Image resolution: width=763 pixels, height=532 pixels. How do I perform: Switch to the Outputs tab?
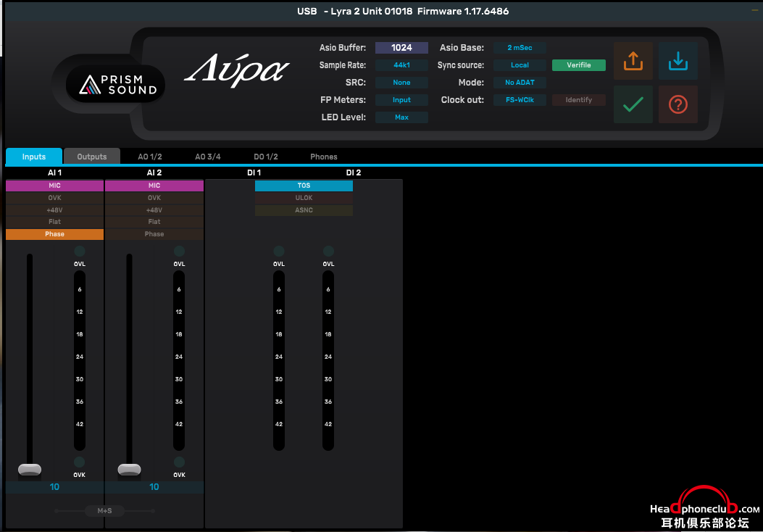pyautogui.click(x=92, y=157)
